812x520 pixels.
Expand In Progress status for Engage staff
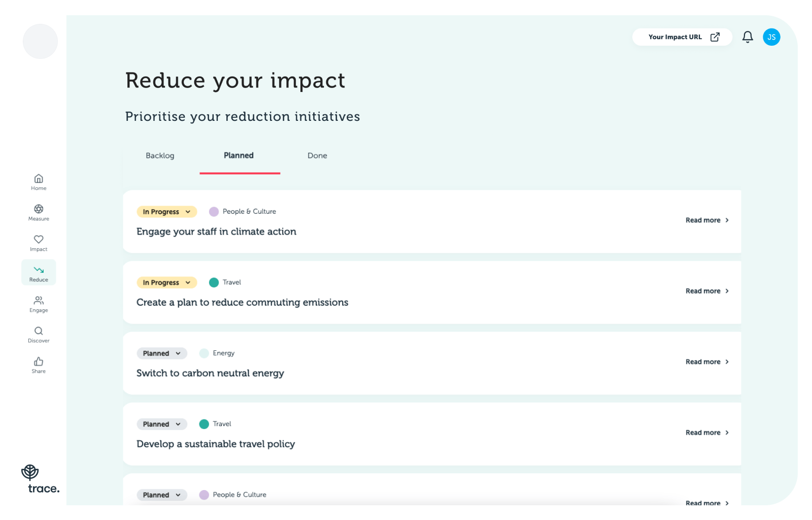[166, 212]
